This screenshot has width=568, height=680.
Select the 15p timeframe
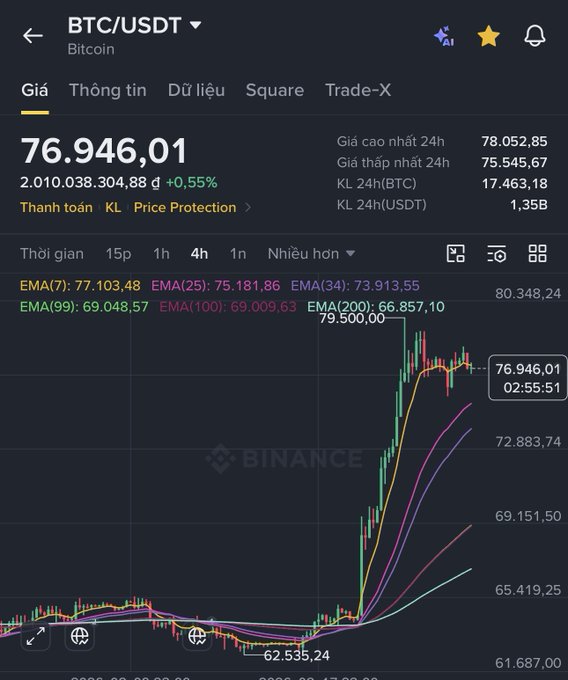tap(118, 254)
